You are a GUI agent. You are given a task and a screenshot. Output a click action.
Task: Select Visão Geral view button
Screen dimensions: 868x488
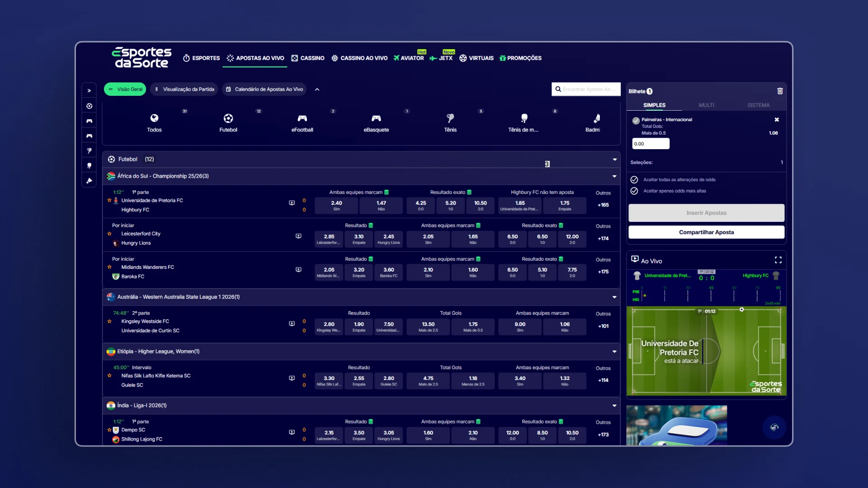pos(125,89)
